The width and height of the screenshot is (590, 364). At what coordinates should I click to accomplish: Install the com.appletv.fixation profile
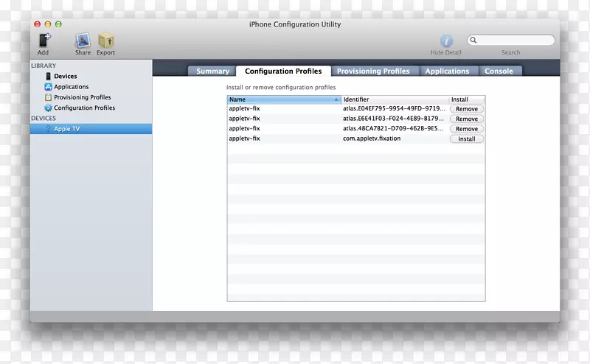pyautogui.click(x=466, y=139)
